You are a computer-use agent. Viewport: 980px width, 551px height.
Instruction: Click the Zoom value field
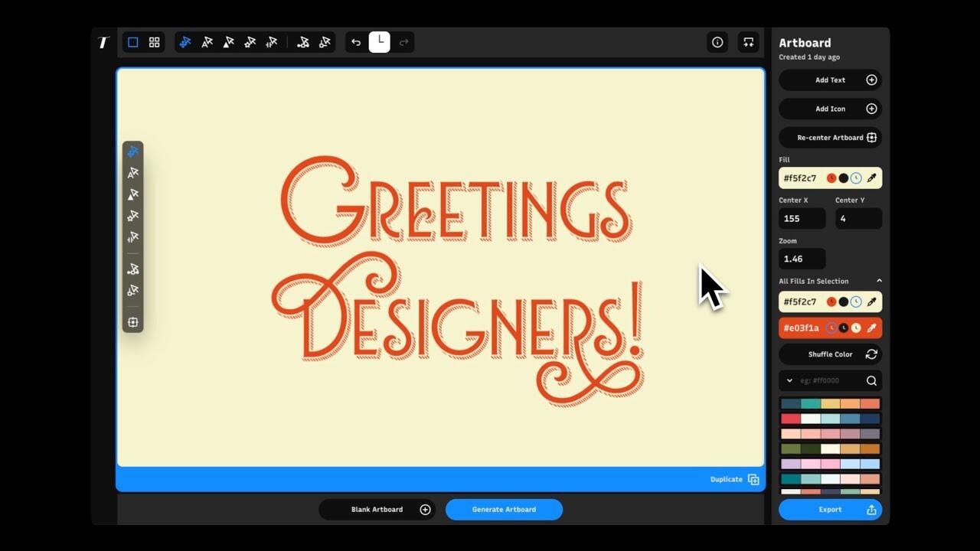pos(802,259)
